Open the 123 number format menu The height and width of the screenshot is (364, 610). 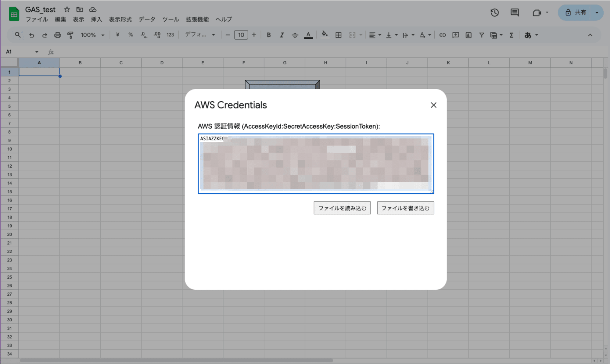[x=170, y=35]
